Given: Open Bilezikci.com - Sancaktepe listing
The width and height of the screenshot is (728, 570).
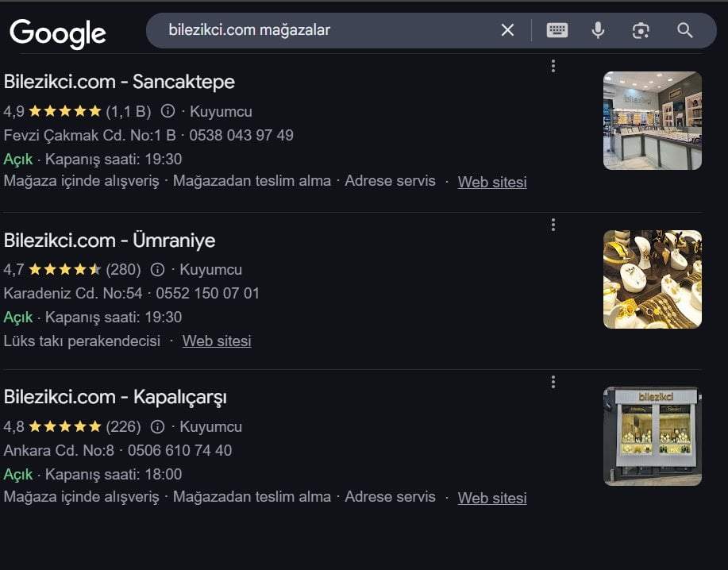Looking at the screenshot, I should (x=119, y=82).
